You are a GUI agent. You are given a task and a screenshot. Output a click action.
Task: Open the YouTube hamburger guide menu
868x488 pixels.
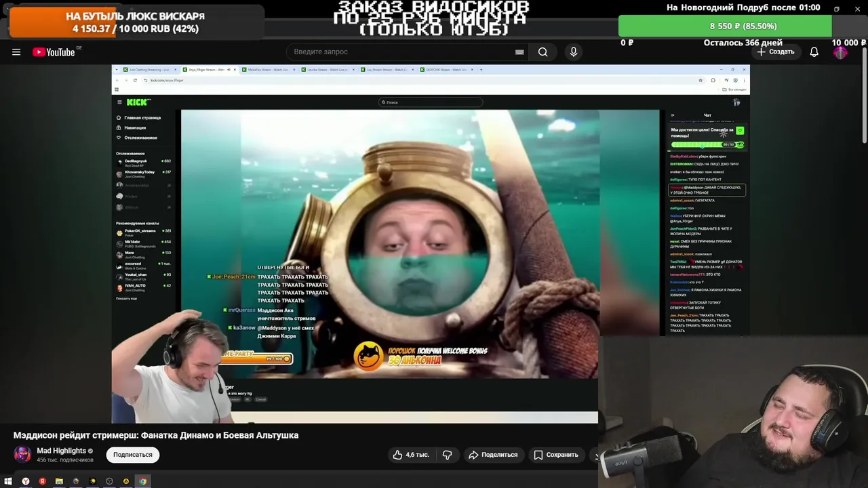(16, 52)
